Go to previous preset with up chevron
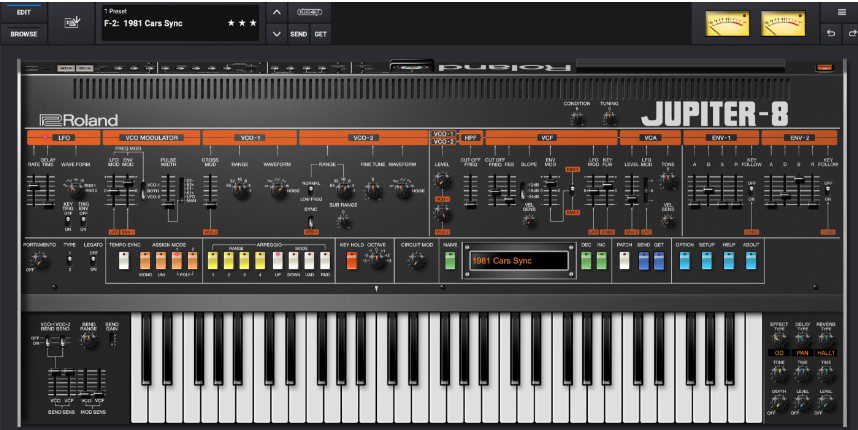The image size is (858, 430). coord(277,12)
